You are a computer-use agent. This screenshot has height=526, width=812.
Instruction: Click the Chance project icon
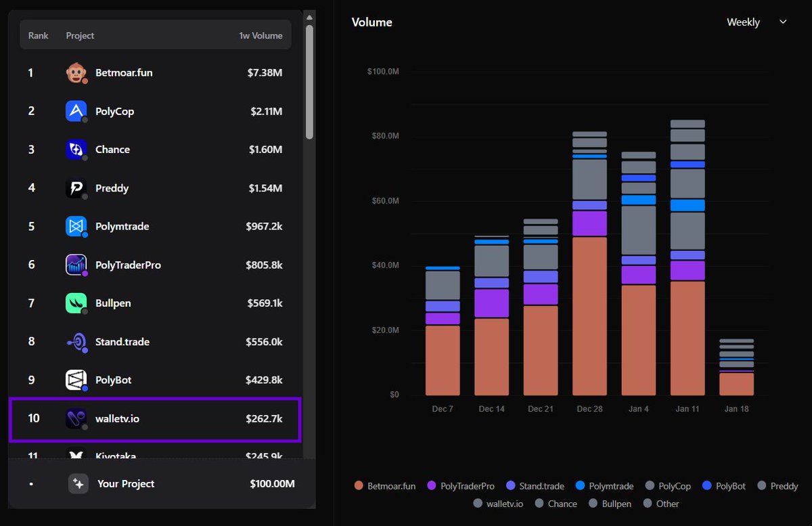click(x=75, y=150)
